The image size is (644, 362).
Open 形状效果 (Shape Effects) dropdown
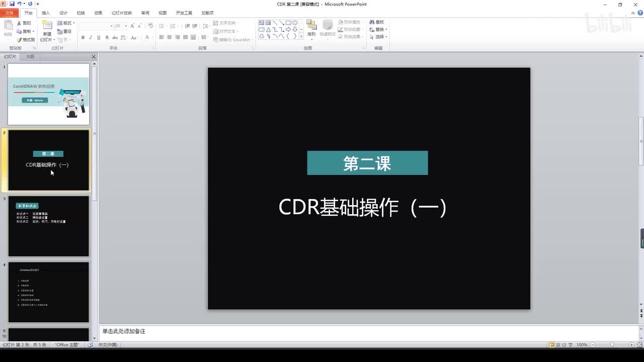point(352,37)
